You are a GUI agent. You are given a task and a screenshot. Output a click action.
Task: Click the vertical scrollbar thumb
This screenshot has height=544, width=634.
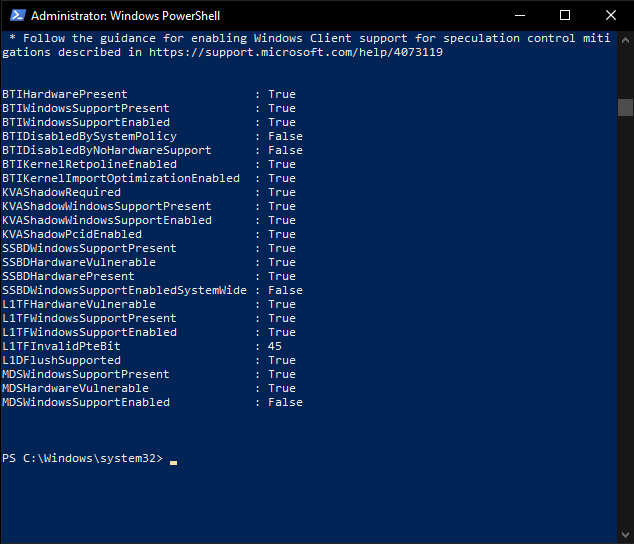[x=625, y=108]
